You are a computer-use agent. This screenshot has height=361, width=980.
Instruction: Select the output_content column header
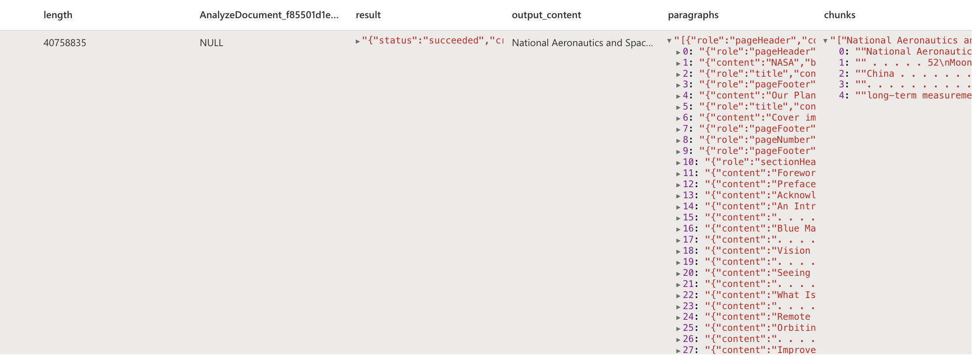coord(546,15)
